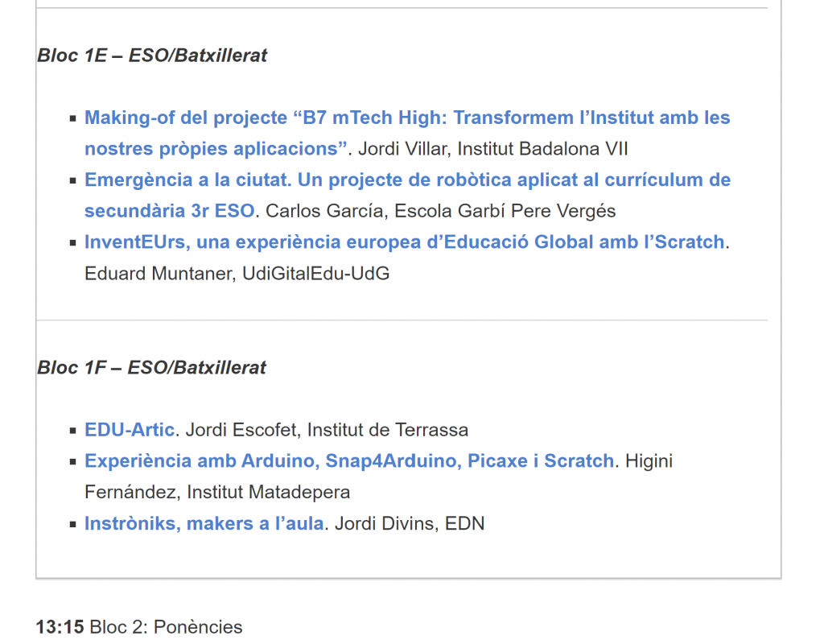
Task: Open the "Emergència a la ciutat" robotics link
Action: [406, 180]
